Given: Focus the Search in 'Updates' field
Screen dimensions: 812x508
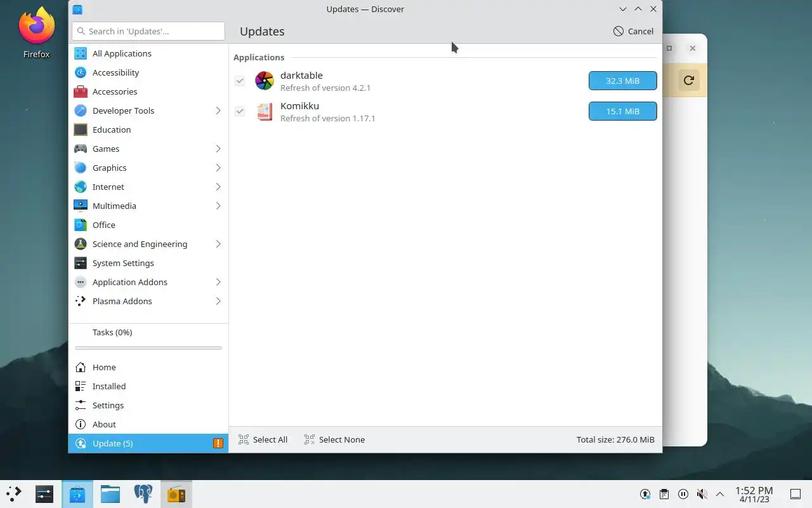Looking at the screenshot, I should click(x=148, y=31).
